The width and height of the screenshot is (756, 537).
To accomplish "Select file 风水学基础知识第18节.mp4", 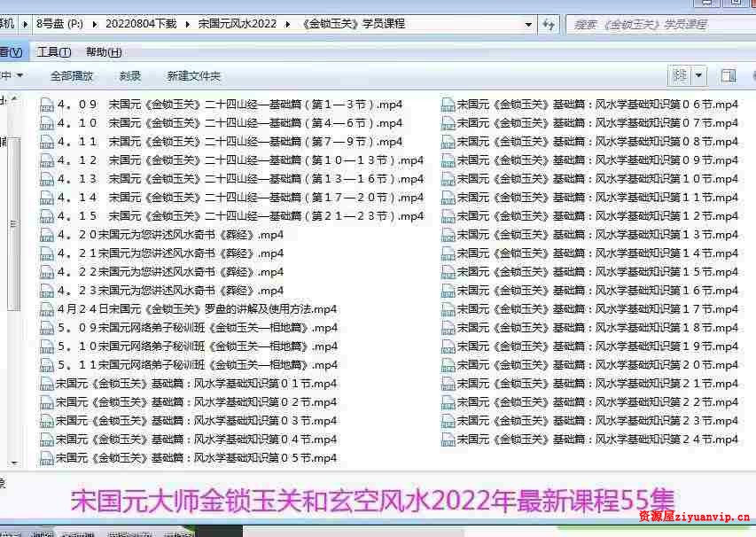I will [589, 328].
